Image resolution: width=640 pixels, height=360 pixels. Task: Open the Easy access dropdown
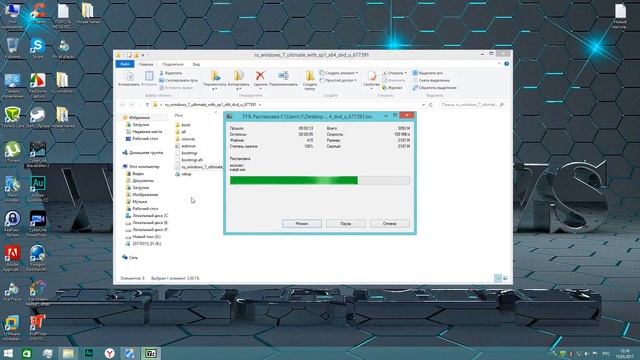pos(339,80)
